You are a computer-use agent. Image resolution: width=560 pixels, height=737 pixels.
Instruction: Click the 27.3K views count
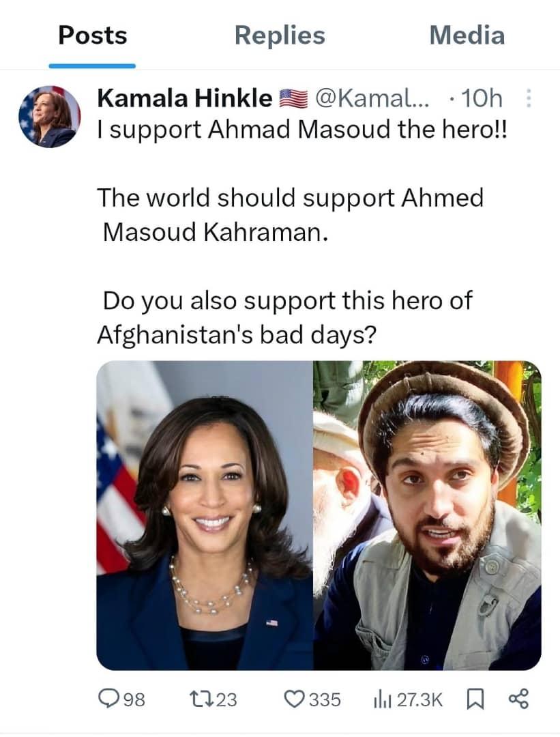coord(419,699)
